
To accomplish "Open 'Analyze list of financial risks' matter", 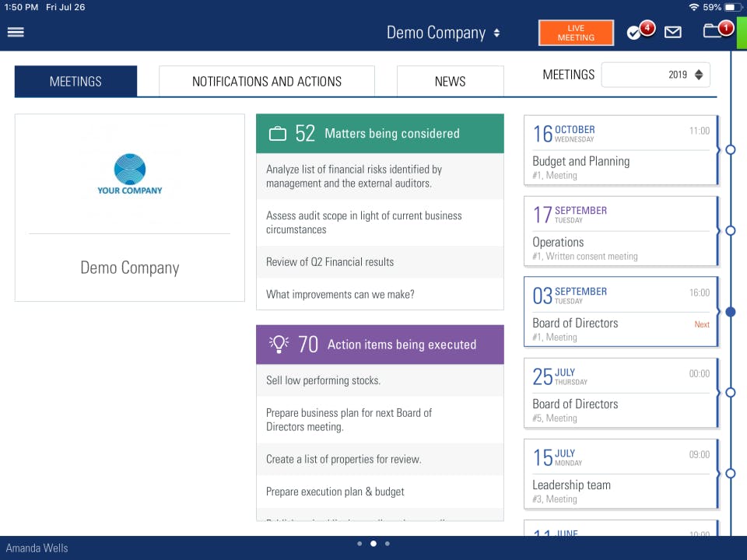I will click(380, 177).
